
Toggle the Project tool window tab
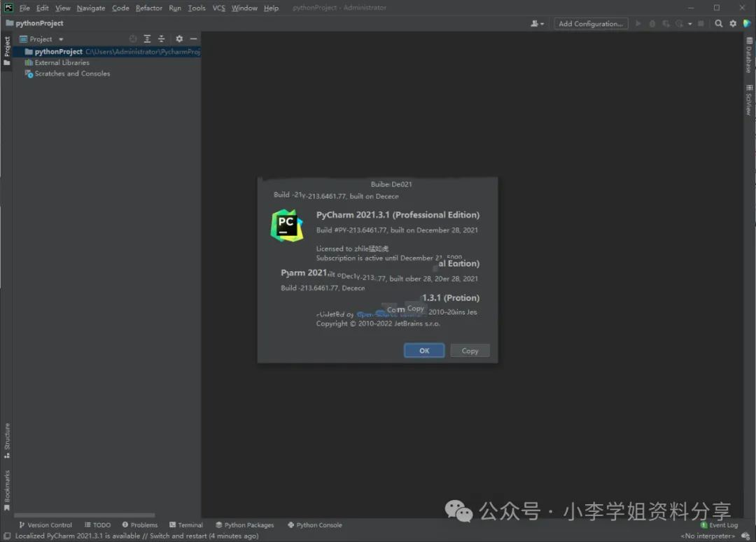click(x=7, y=51)
